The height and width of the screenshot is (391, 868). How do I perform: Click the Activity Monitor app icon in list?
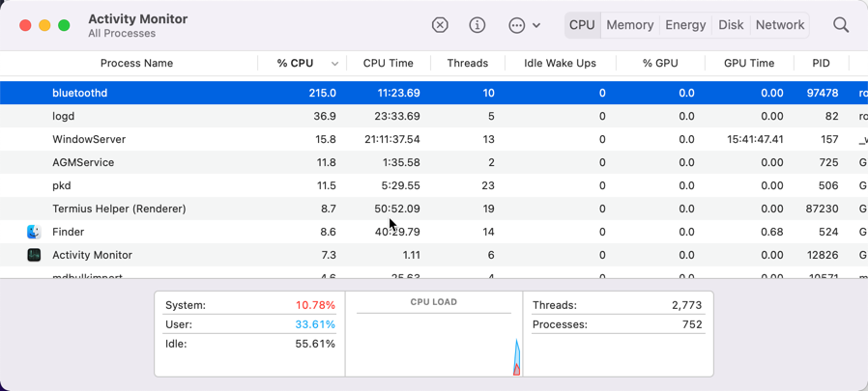34,255
